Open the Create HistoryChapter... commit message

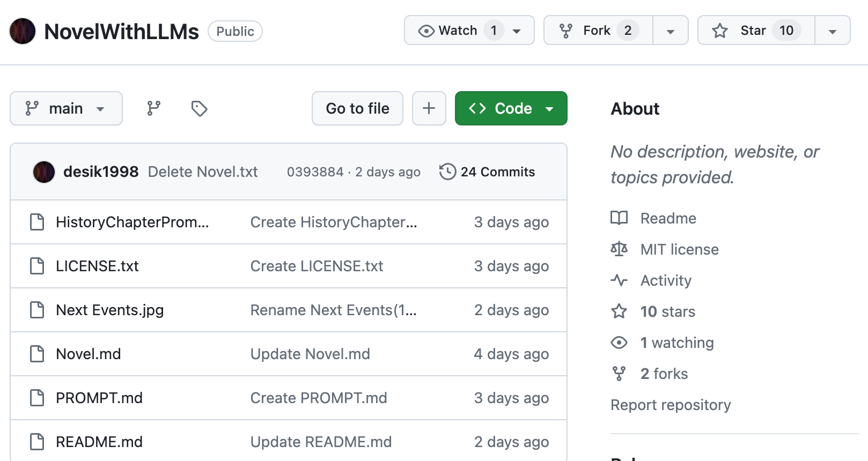[x=334, y=222]
